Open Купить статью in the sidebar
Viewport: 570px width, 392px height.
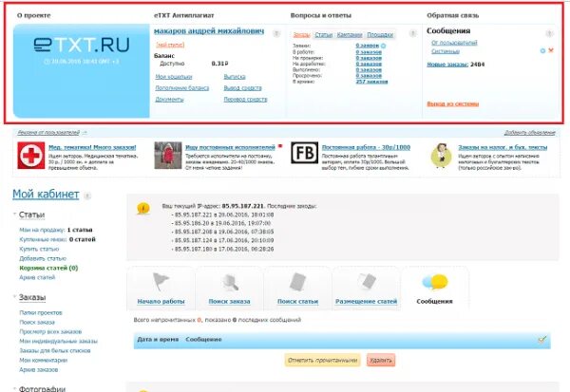[39, 249]
